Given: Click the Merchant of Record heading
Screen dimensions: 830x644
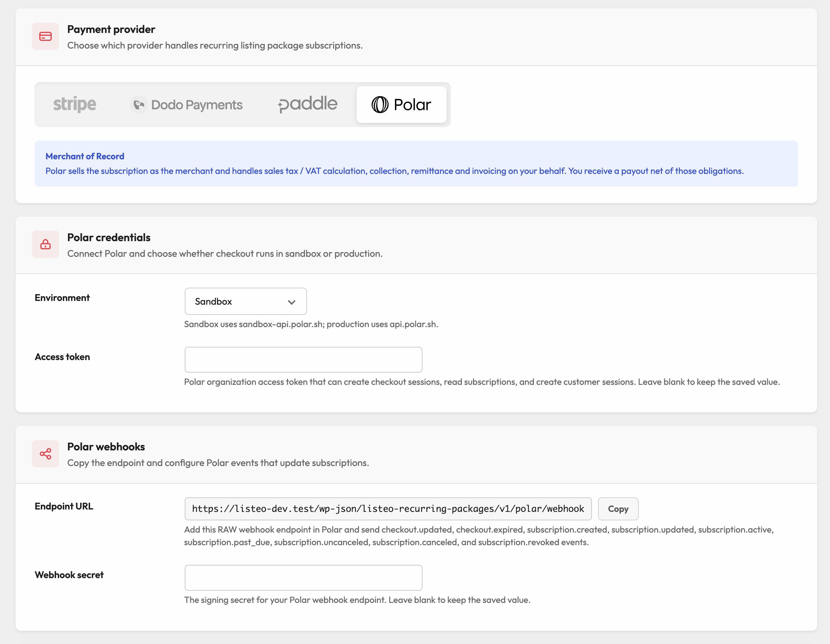Looking at the screenshot, I should click(85, 156).
